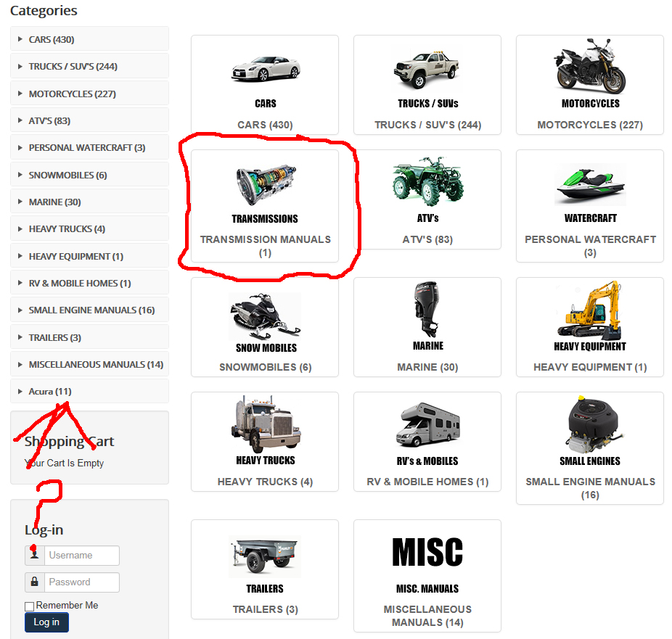Select SNOWMOBILES (6) sidebar label
Viewport: 672px width, 639px height.
(67, 176)
